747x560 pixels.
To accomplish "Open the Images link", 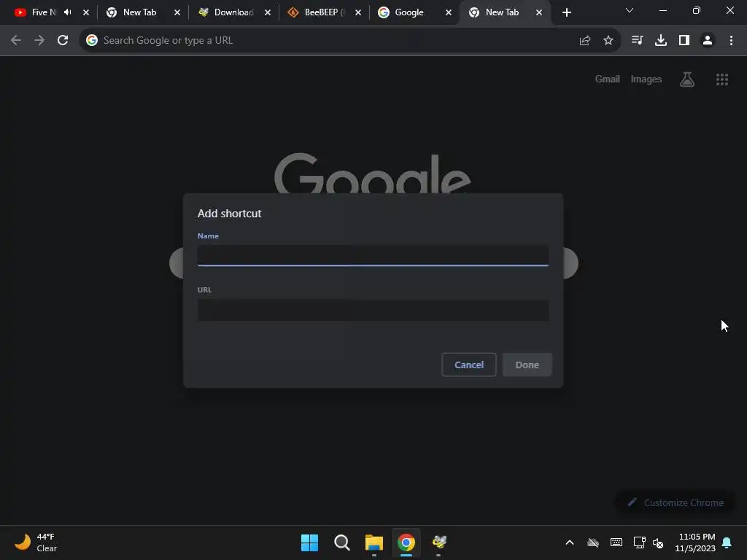I will click(646, 79).
